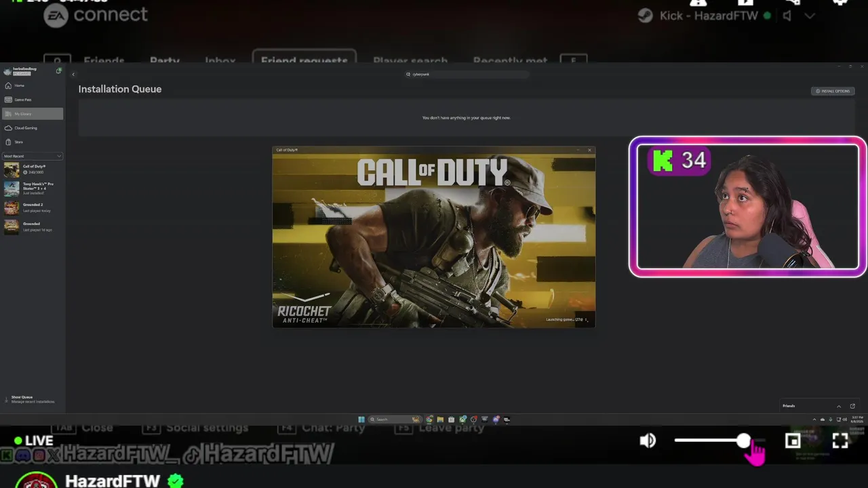Click the HazardFTW verified badge
Screen dimensions: 868x488
pos(176,481)
